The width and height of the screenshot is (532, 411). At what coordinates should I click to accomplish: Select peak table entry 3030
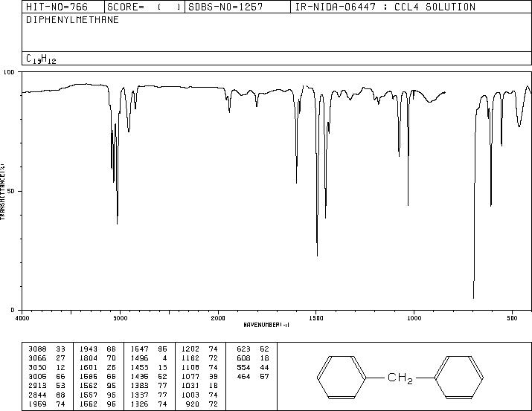click(x=47, y=367)
